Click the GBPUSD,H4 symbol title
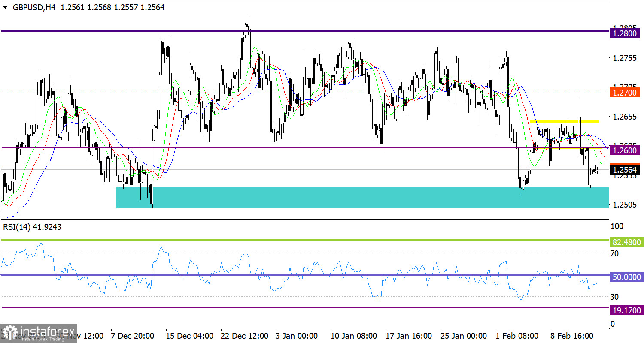644x343 pixels. tap(34, 7)
